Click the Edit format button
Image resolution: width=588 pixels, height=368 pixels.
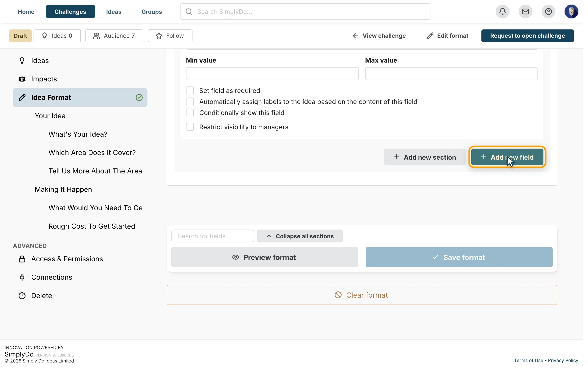point(447,36)
